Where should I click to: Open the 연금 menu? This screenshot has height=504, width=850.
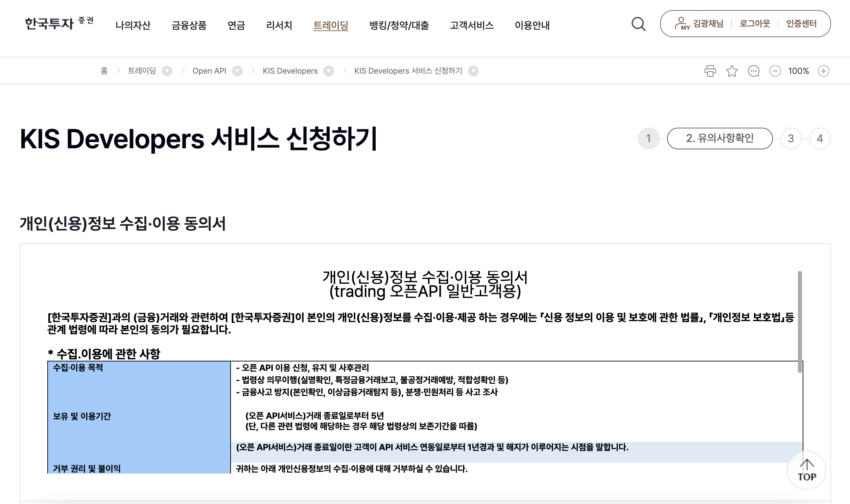coord(236,25)
